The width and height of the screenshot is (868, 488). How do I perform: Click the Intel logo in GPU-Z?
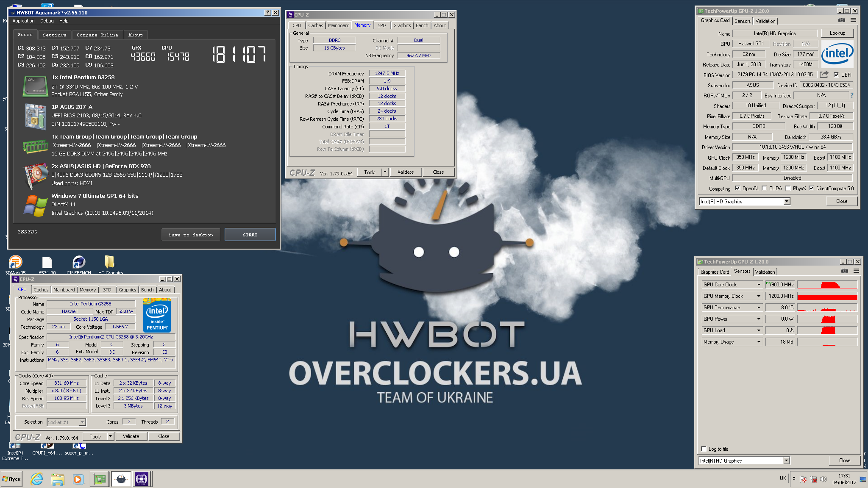pos(837,54)
